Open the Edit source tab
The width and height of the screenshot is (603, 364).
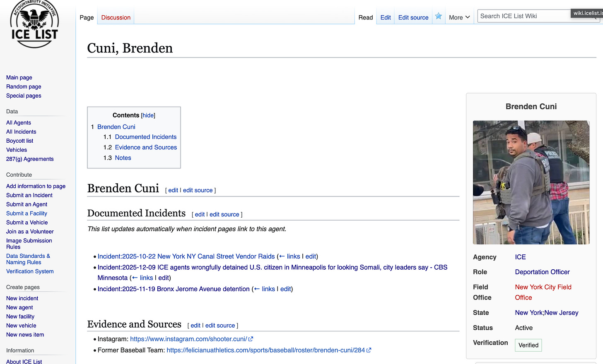(x=413, y=17)
